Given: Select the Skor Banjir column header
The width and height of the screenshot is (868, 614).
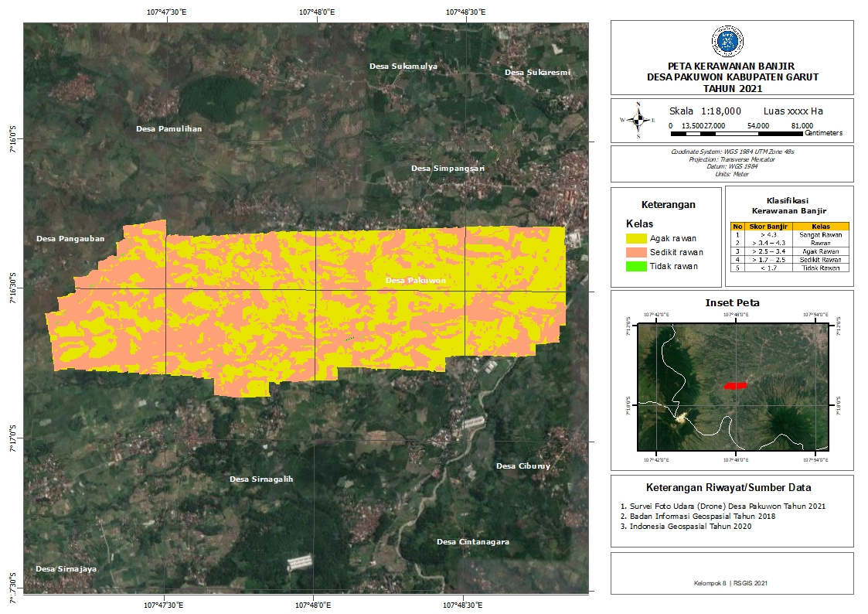Looking at the screenshot, I should pyautogui.click(x=768, y=227).
